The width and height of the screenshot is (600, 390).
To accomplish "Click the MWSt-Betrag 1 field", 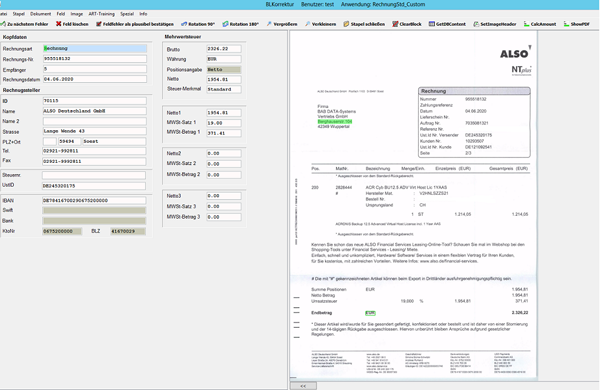I will tap(224, 133).
